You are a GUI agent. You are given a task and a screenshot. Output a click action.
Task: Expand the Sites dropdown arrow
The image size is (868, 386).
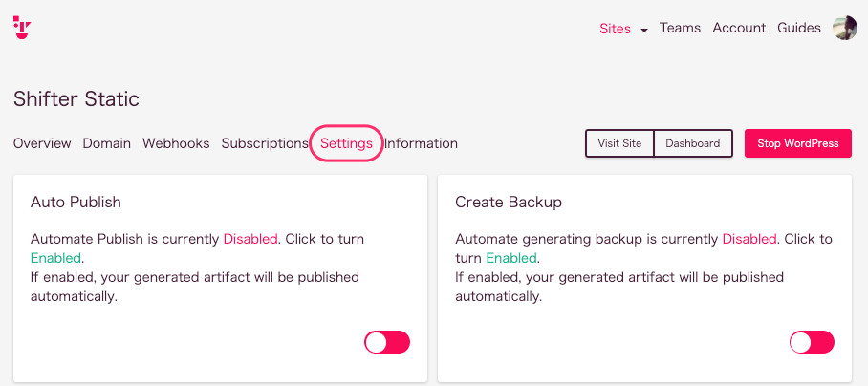coord(644,31)
